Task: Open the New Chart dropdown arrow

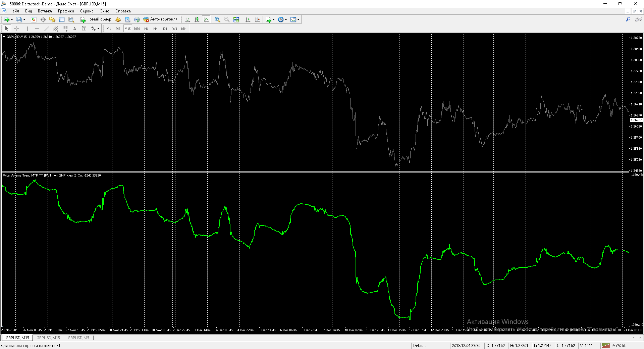Action: 12,19
